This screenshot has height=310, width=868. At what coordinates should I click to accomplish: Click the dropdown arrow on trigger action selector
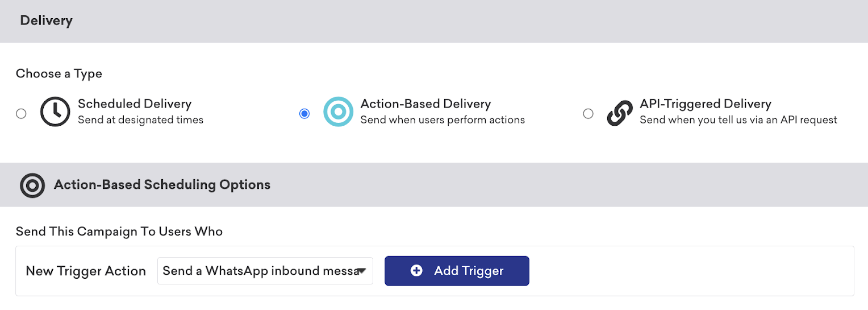point(361,271)
